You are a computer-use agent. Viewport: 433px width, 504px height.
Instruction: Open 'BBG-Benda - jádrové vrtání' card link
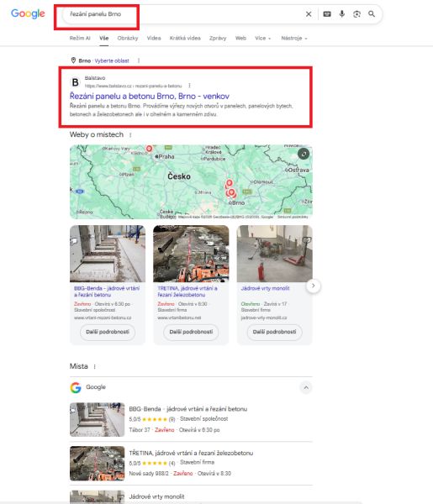point(107,291)
